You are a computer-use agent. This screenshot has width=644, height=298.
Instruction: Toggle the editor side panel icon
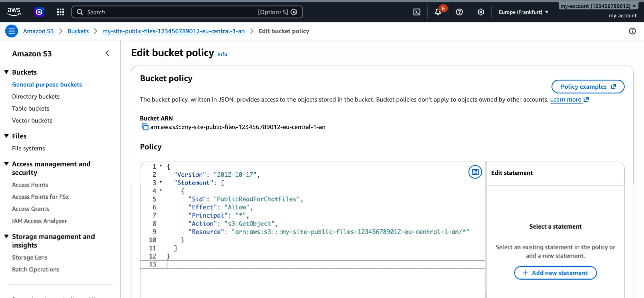(x=475, y=172)
